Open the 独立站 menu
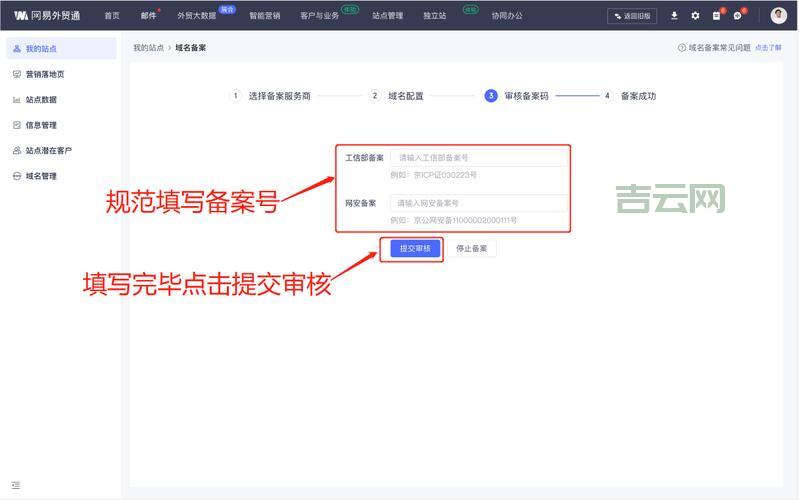Screen dimensions: 799x500 click(435, 16)
